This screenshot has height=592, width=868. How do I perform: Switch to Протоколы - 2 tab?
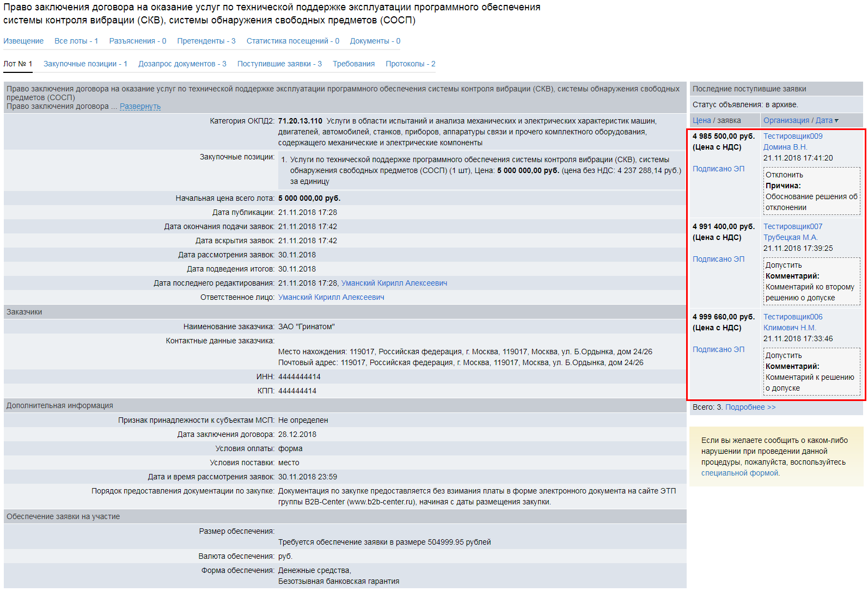(410, 64)
